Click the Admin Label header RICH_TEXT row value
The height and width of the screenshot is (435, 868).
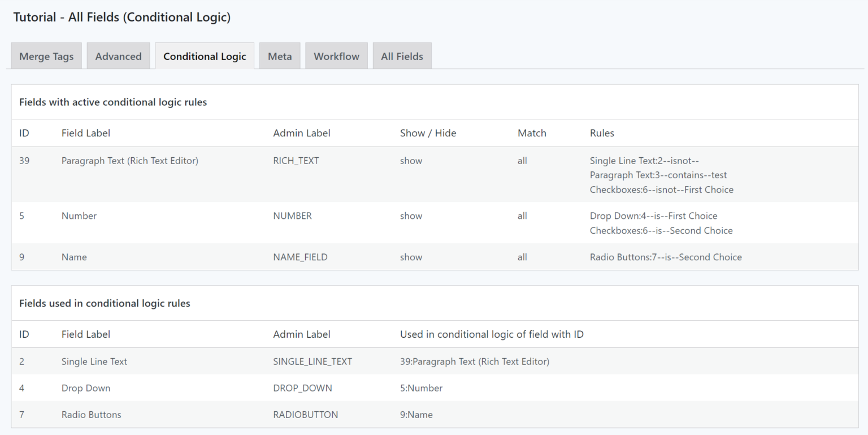click(296, 161)
